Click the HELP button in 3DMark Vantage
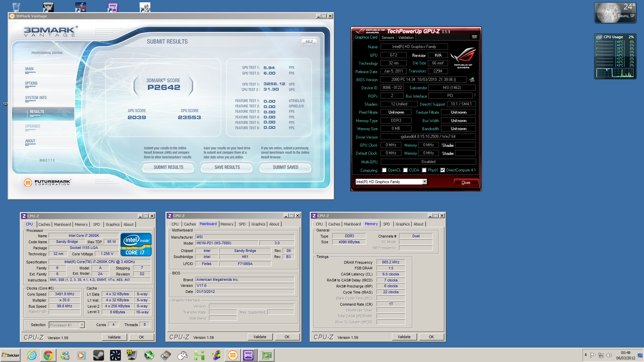 pos(309,42)
